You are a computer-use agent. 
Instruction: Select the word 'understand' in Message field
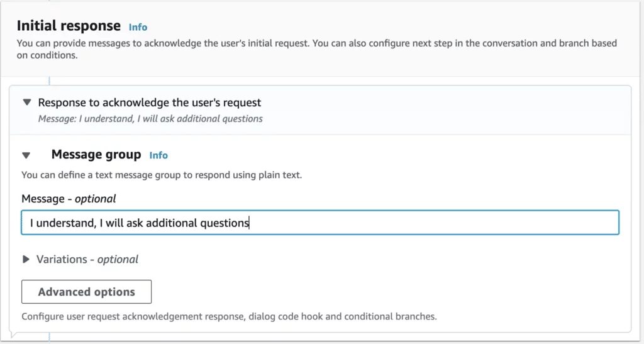coord(67,223)
